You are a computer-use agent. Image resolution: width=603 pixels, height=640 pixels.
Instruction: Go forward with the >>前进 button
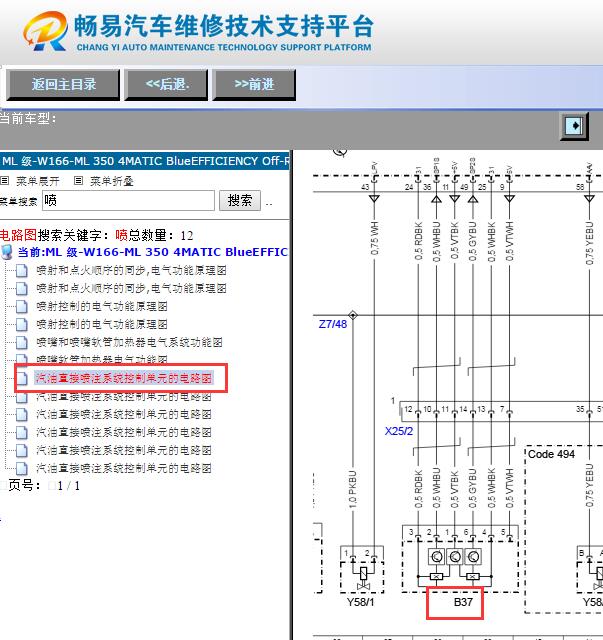[x=254, y=84]
